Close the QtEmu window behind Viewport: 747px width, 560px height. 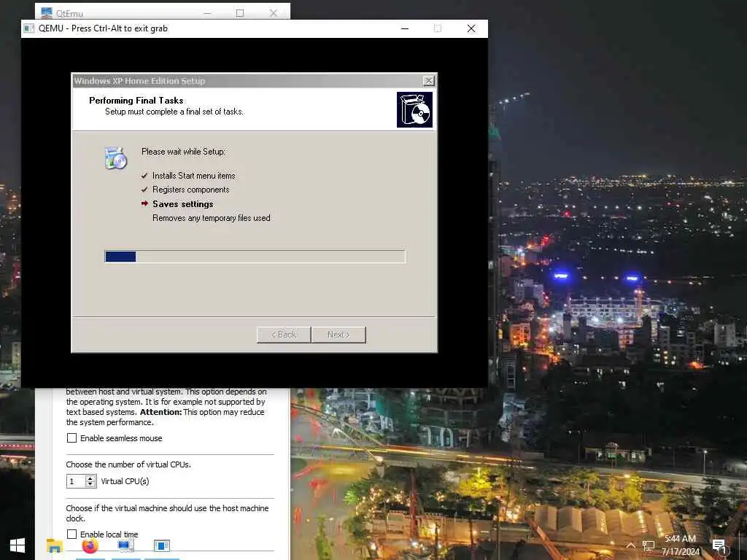[x=273, y=13]
